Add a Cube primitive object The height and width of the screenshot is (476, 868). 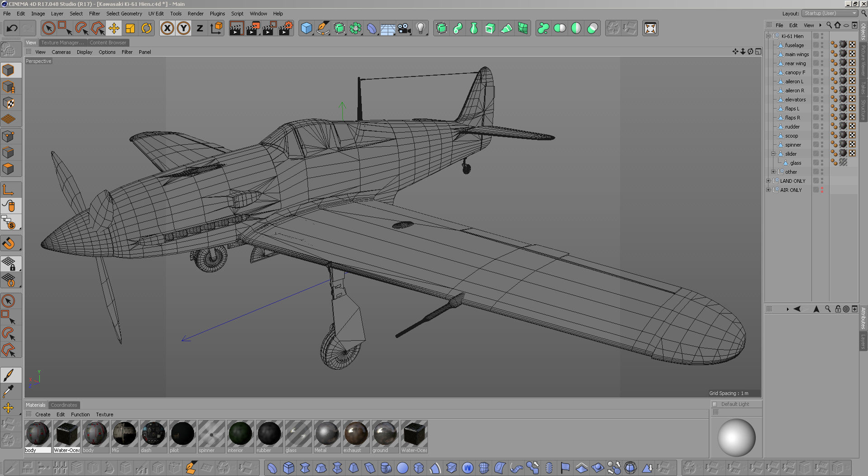(307, 29)
